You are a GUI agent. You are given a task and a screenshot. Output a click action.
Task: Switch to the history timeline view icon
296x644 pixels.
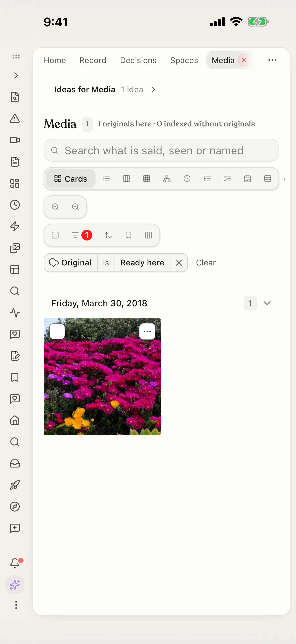coord(187,179)
